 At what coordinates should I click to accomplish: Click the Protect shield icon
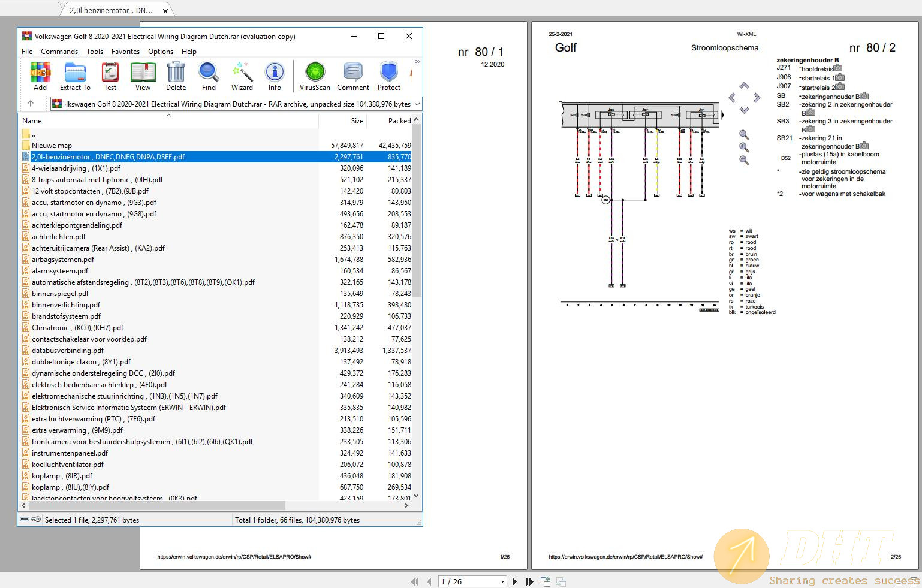pyautogui.click(x=389, y=77)
